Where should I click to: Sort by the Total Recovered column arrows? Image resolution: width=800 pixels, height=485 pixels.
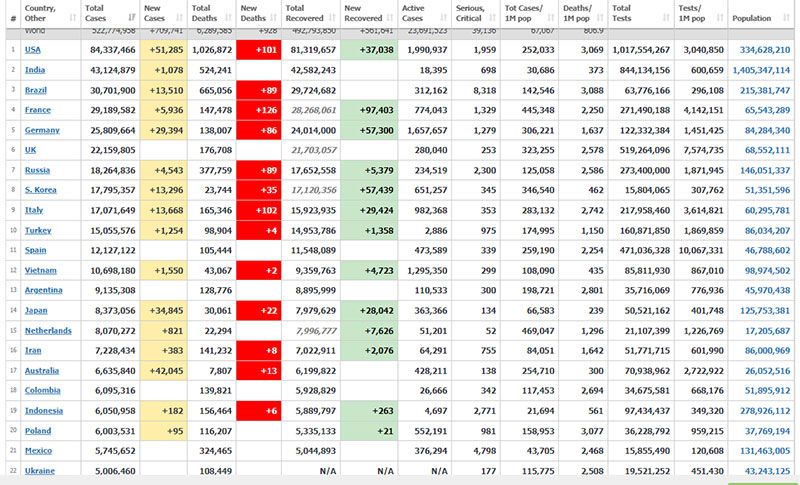click(x=333, y=18)
